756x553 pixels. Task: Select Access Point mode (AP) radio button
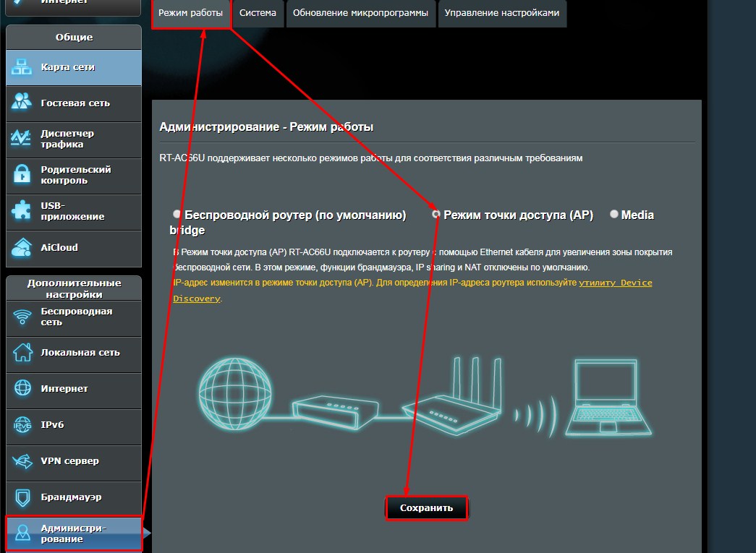pyautogui.click(x=436, y=215)
